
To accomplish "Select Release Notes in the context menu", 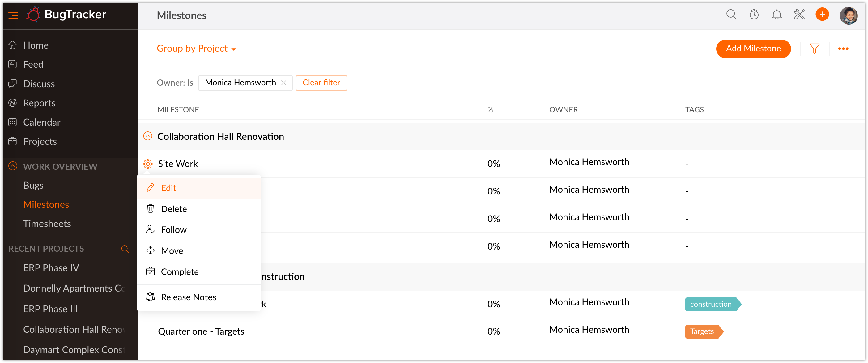I will tap(188, 297).
